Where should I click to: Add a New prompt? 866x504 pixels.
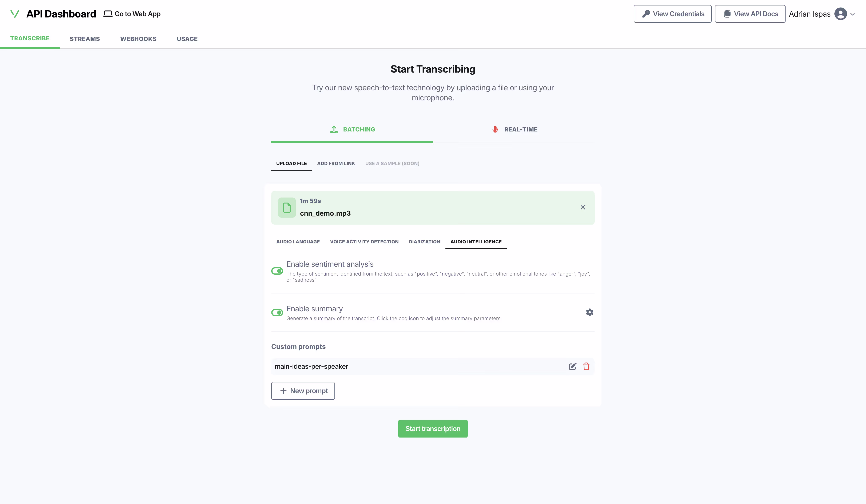click(303, 391)
